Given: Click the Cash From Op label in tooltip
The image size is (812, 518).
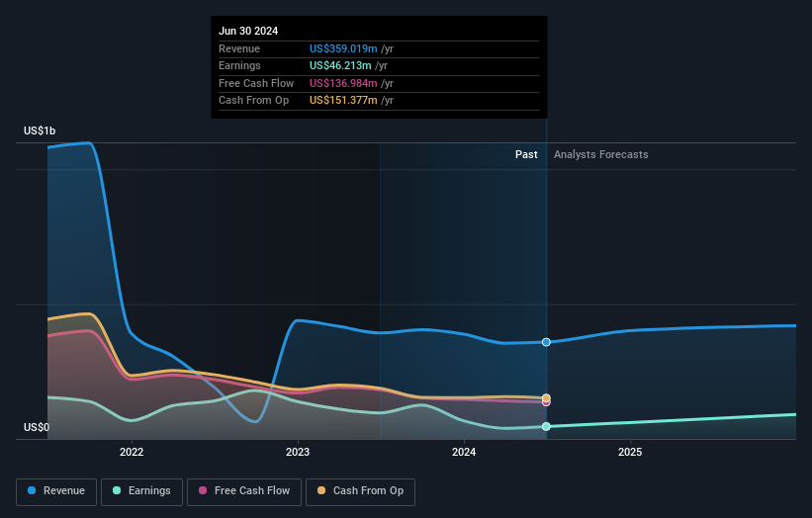Looking at the screenshot, I should [x=254, y=101].
